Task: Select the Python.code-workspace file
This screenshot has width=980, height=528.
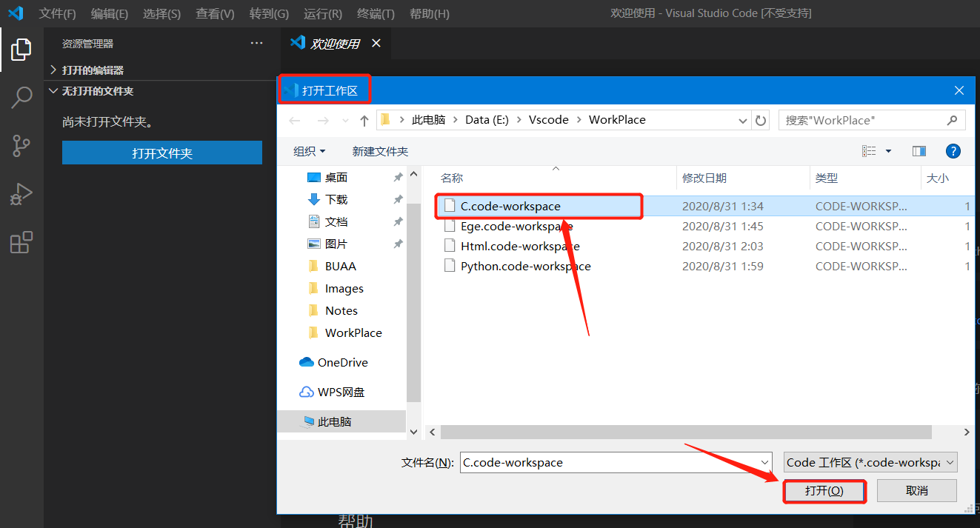Action: [x=525, y=266]
